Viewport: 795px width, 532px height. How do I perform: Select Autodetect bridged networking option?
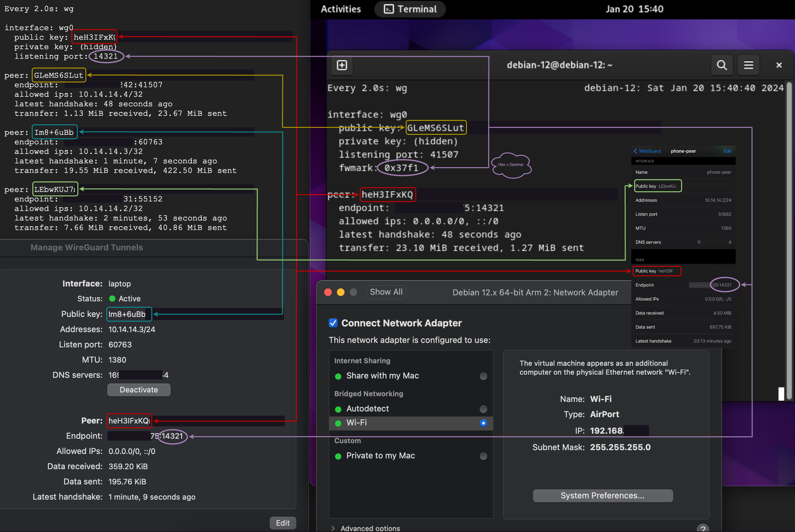tap(483, 409)
